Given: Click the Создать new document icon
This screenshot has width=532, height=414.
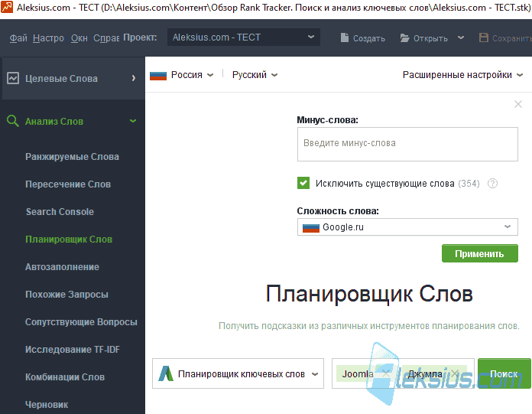Looking at the screenshot, I should tap(345, 37).
